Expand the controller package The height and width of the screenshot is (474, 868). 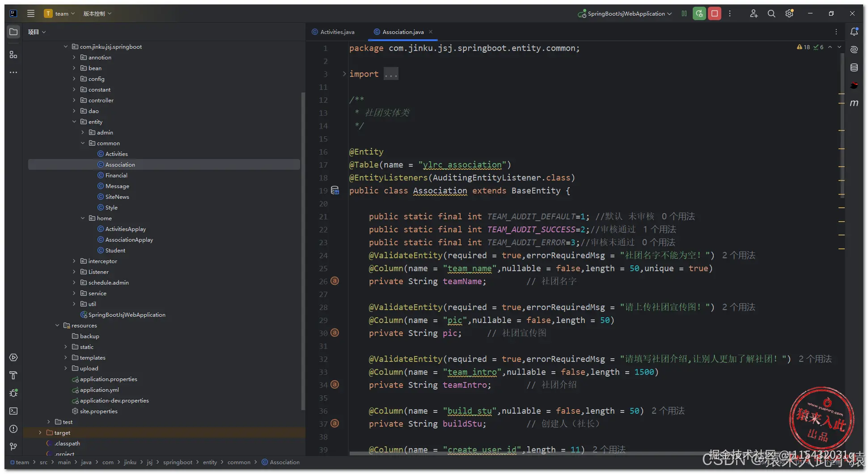pos(74,100)
